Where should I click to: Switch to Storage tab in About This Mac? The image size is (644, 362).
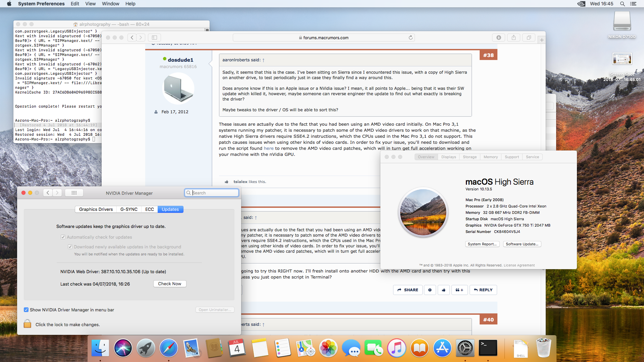click(470, 157)
